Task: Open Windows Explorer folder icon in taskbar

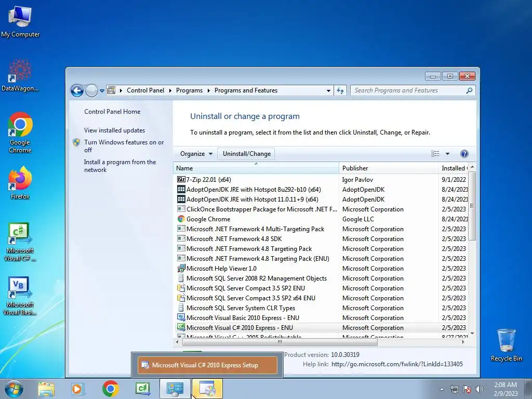Action: point(46,389)
